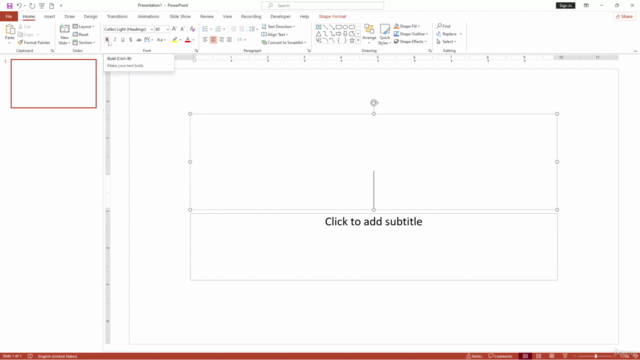Open Character Spacing AV dropdown

click(149, 40)
